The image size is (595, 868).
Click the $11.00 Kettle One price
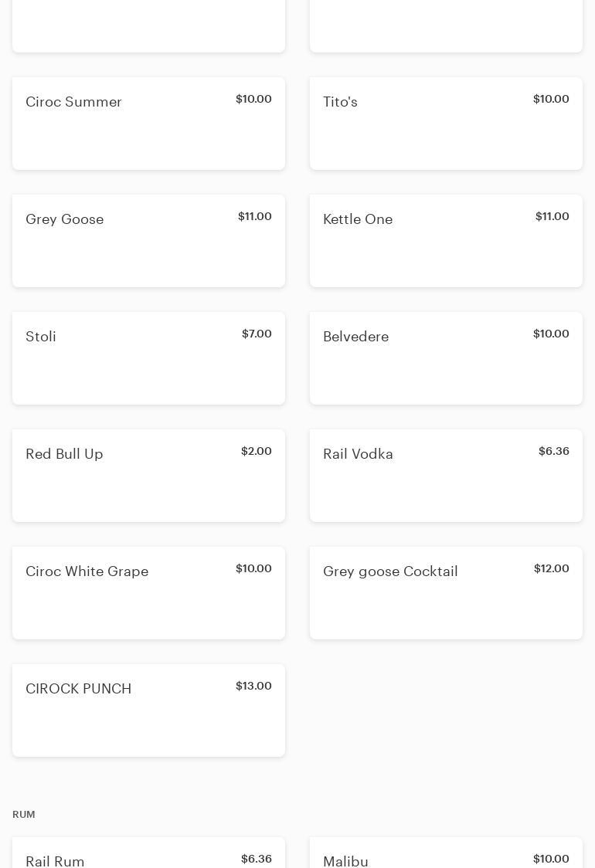click(552, 216)
